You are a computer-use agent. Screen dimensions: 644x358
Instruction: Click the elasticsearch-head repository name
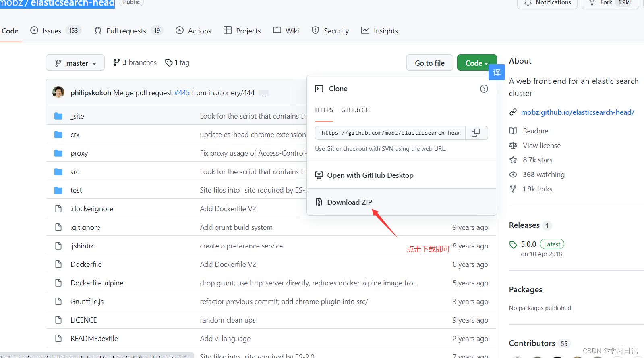(72, 3)
